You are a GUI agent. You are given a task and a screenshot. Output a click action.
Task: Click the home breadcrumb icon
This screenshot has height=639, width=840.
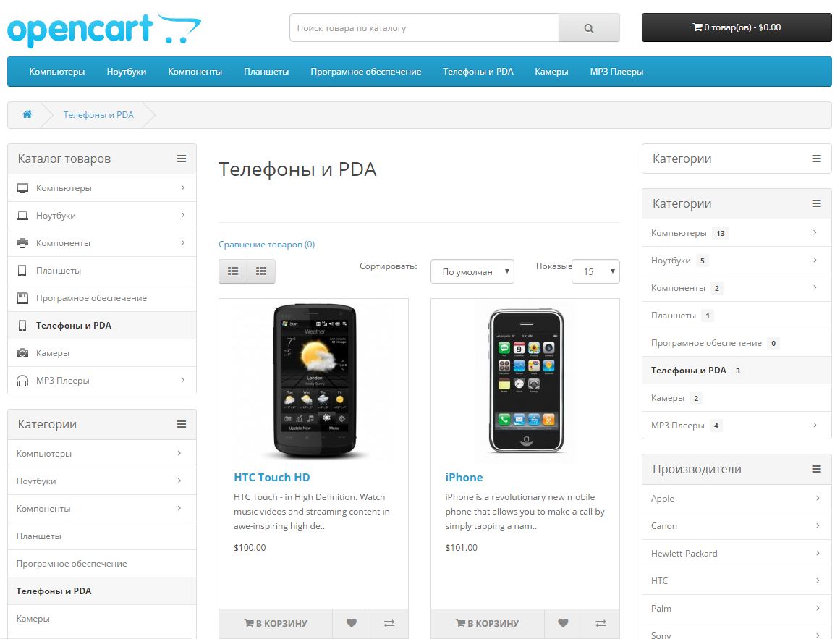(x=27, y=114)
